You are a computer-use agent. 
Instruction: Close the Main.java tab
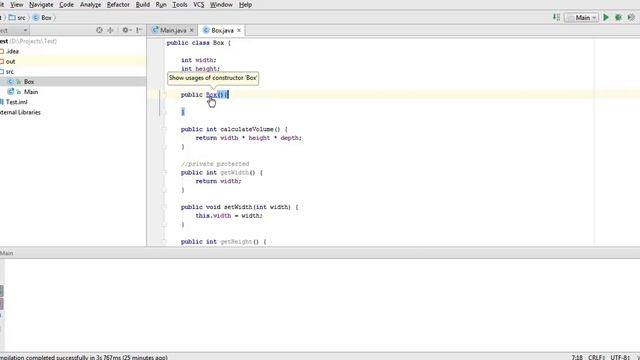(191, 30)
